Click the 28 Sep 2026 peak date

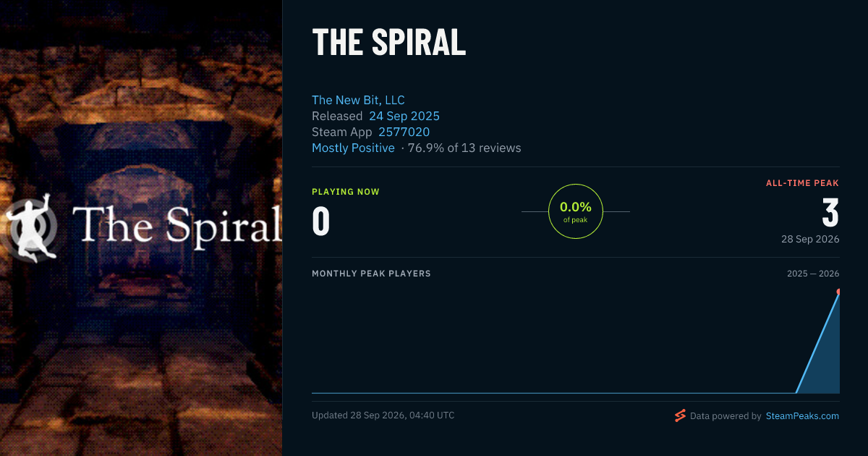810,239
